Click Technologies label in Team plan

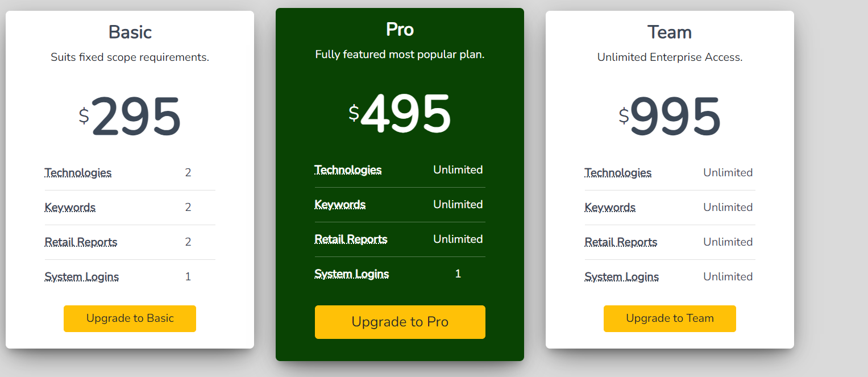(618, 173)
